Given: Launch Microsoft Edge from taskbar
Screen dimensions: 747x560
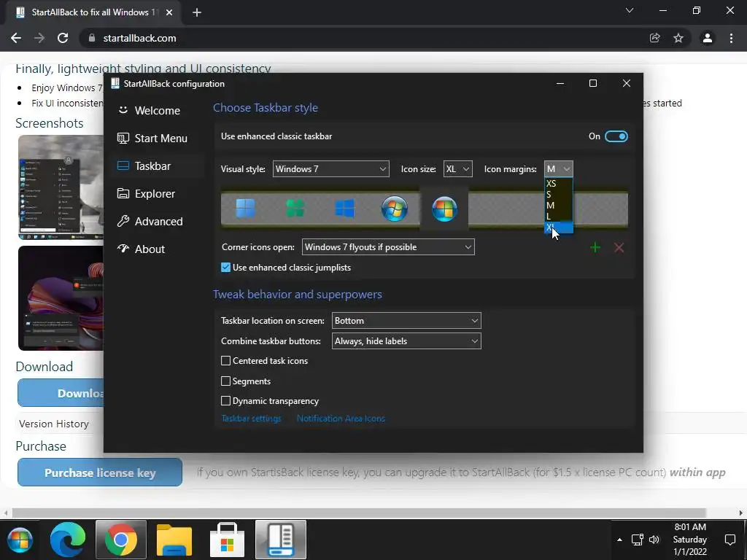Looking at the screenshot, I should (68, 540).
